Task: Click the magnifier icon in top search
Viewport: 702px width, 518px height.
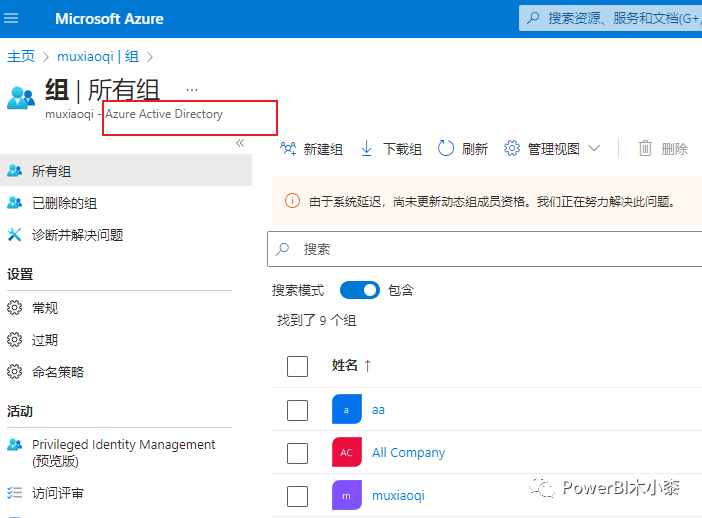Action: 533,18
